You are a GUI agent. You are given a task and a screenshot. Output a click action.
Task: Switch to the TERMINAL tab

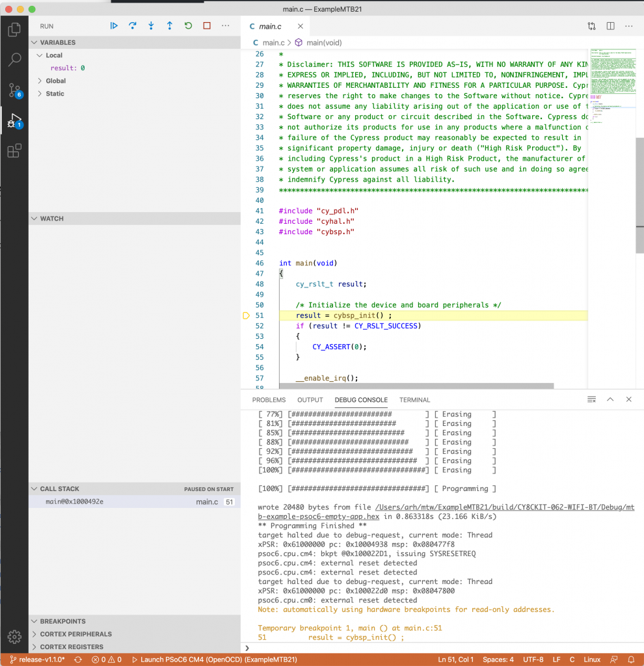(x=414, y=400)
